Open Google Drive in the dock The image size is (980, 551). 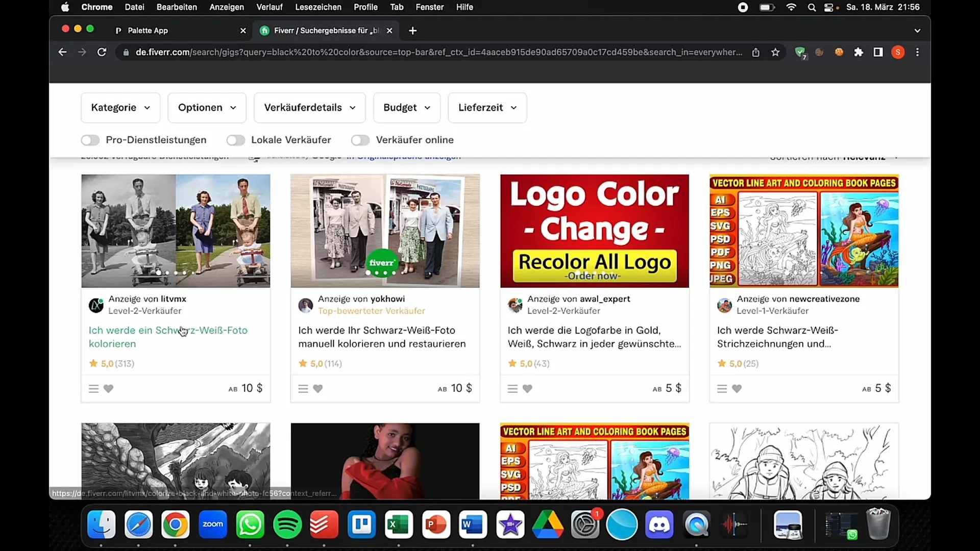point(548,524)
